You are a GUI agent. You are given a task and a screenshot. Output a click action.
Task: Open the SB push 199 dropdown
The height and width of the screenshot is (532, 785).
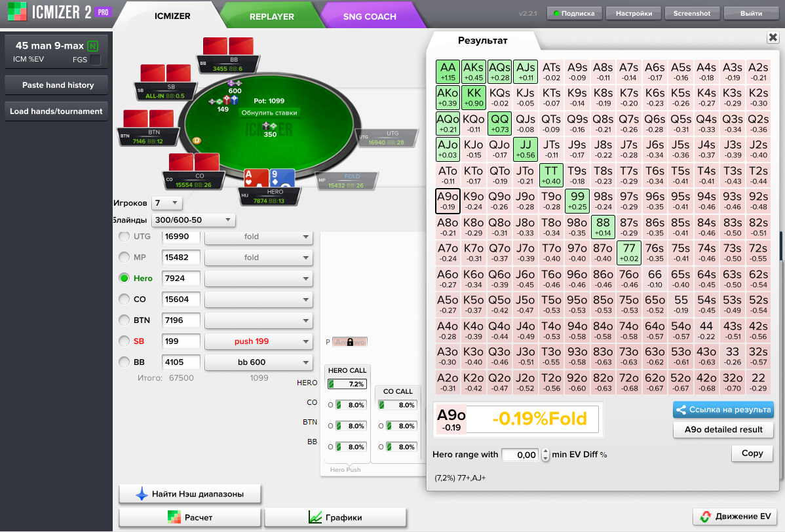259,341
